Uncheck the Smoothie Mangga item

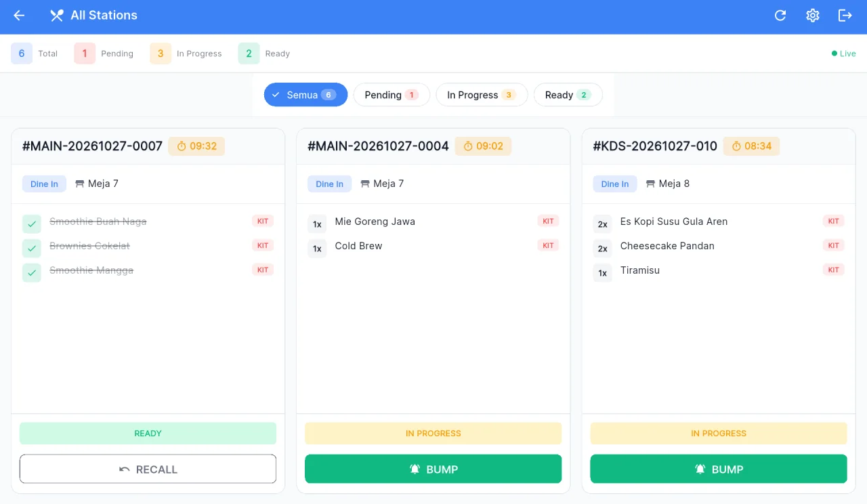tap(32, 273)
